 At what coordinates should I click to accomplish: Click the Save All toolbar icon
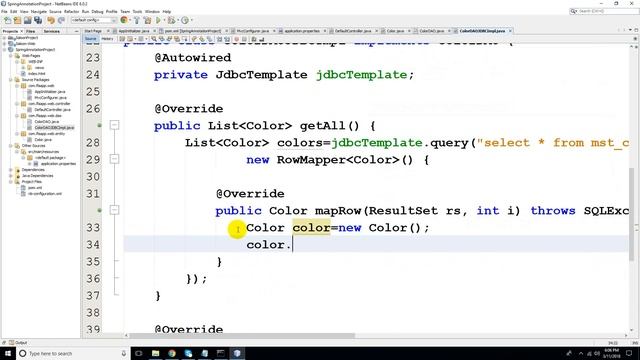[x=38, y=20]
